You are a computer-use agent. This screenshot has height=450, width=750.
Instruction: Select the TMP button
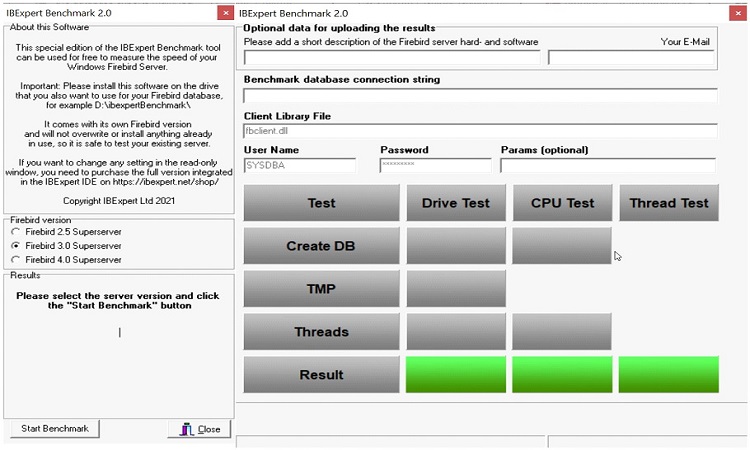coord(321,289)
